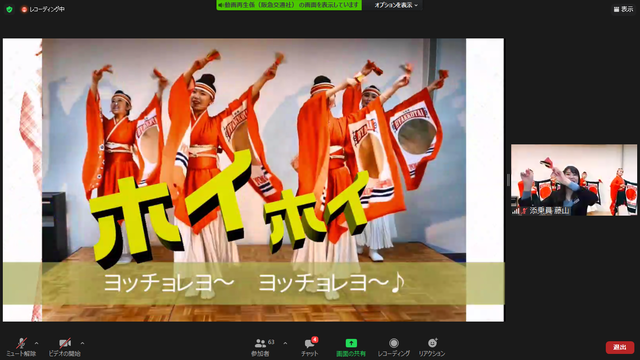The width and height of the screenshot is (640, 360).
Task: Start video with the camera icon
Action: coord(64,347)
